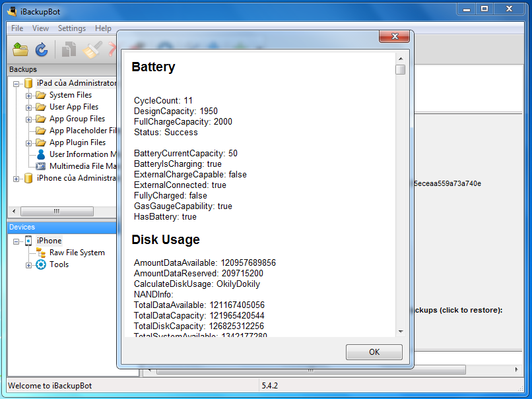This screenshot has height=399, width=532.
Task: Click the Battery heading in the dialog
Action: coord(153,67)
